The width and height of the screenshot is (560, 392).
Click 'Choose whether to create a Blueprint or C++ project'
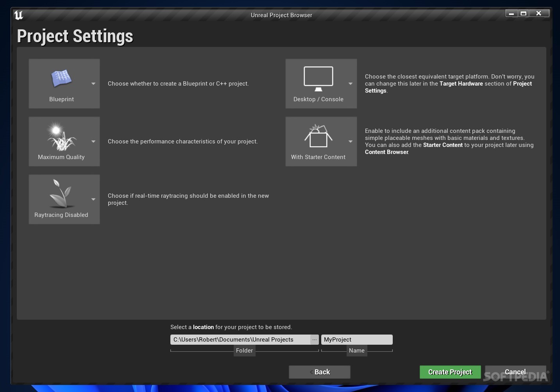point(178,84)
